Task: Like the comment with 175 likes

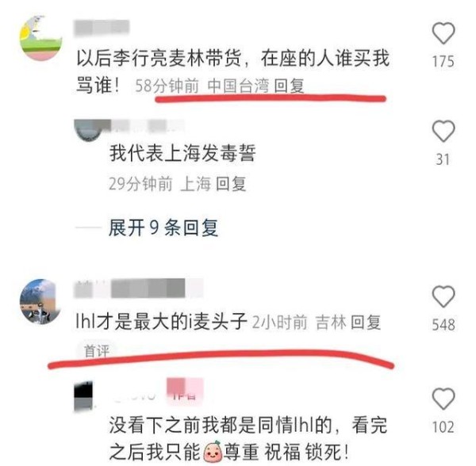Action: 443,33
